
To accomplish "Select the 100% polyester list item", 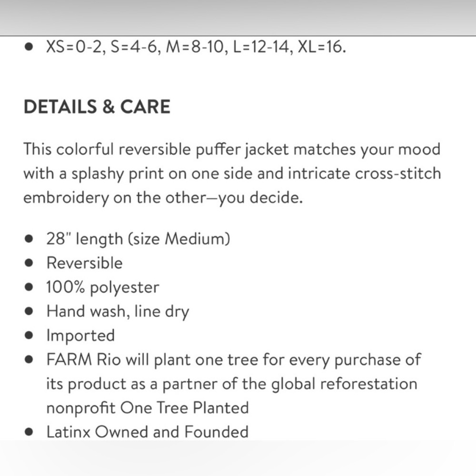I will pyautogui.click(x=103, y=287).
